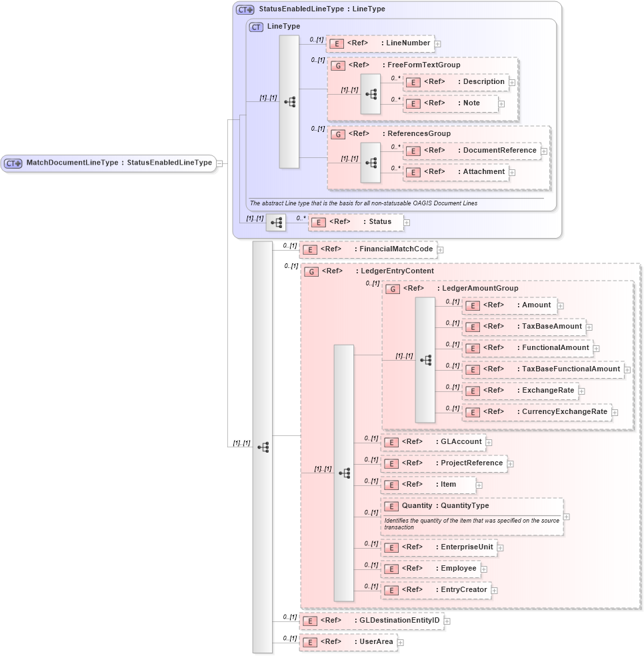This screenshot has width=644, height=656.
Task: Click the G icon of ReferencesGroup
Action: point(339,133)
